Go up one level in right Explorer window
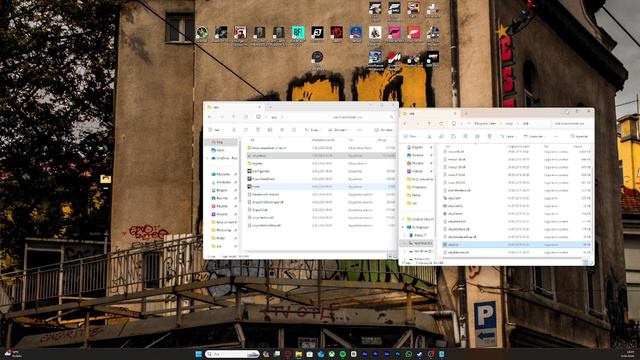Viewport: 640px width, 360px height. click(x=429, y=123)
